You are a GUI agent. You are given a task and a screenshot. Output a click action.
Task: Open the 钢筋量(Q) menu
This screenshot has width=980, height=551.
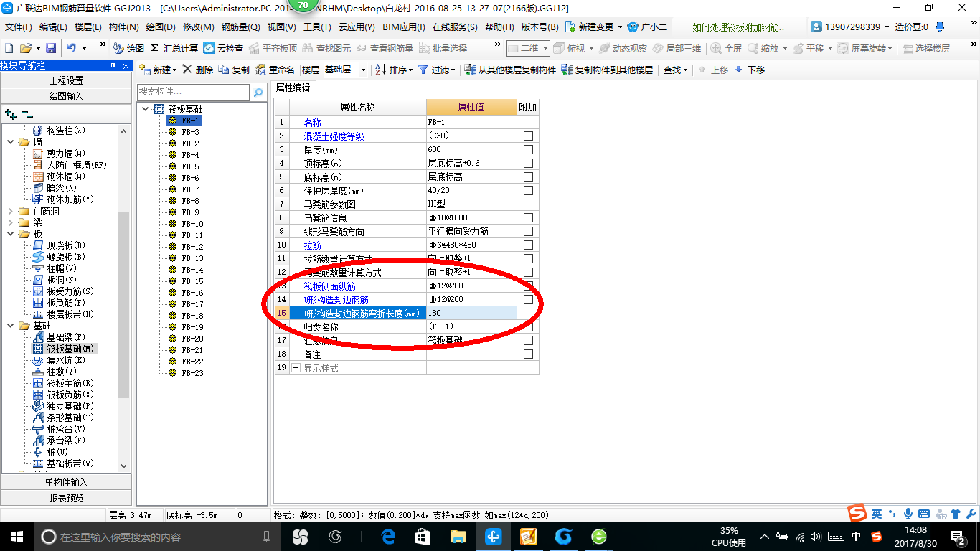coord(240,27)
